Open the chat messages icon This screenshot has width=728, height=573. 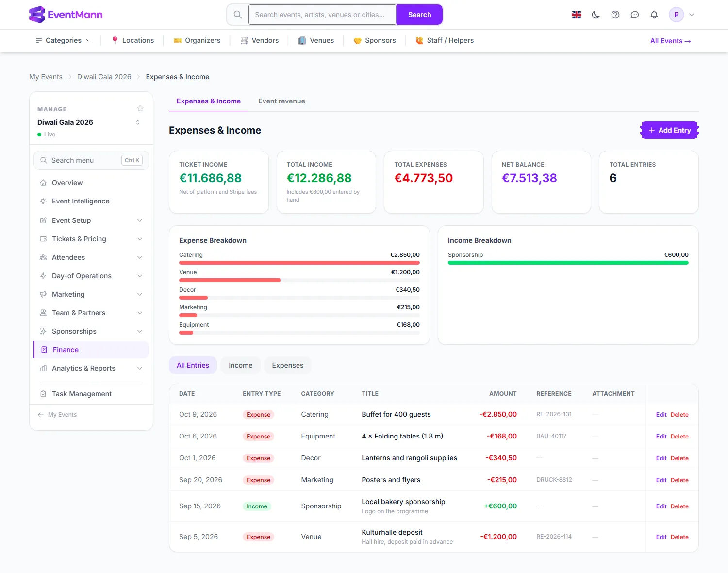click(635, 15)
